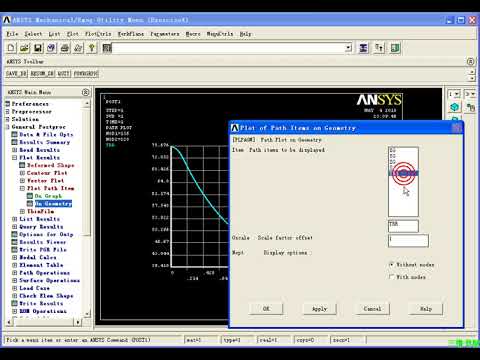Click the Reset Picking icon
Screen dimensions: 480x360
[x=379, y=48]
